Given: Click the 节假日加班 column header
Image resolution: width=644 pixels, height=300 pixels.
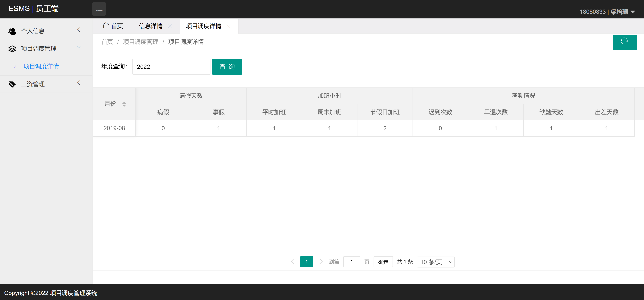Looking at the screenshot, I should pyautogui.click(x=385, y=112).
